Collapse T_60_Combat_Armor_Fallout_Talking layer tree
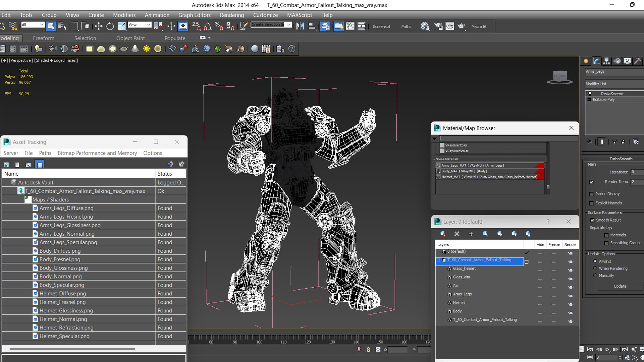Image resolution: width=644 pixels, height=362 pixels. [x=438, y=260]
